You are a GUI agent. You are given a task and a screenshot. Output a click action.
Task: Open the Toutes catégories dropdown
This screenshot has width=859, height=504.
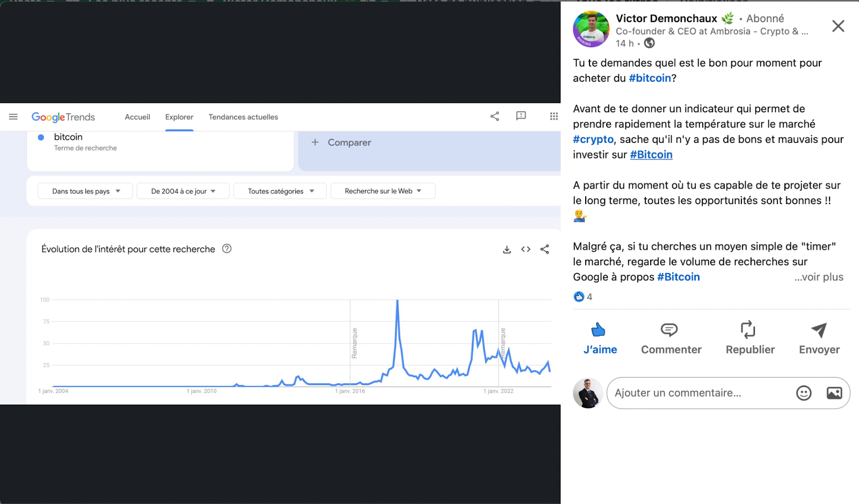(280, 191)
